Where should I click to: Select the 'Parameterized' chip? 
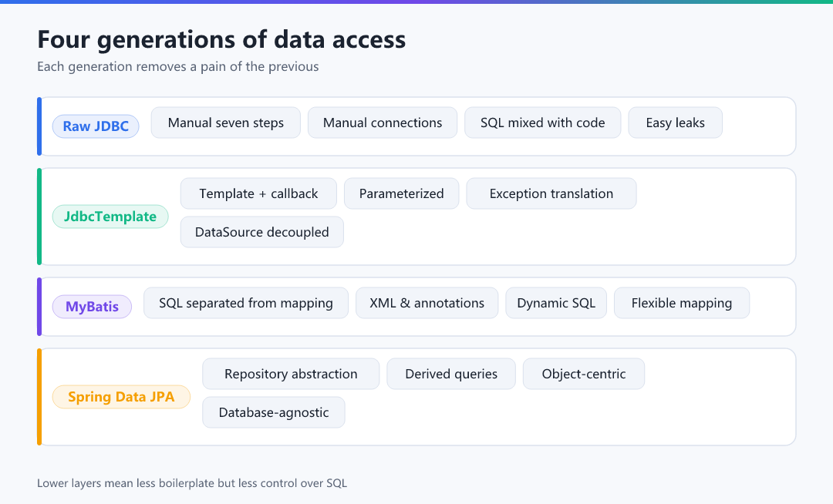pyautogui.click(x=402, y=193)
